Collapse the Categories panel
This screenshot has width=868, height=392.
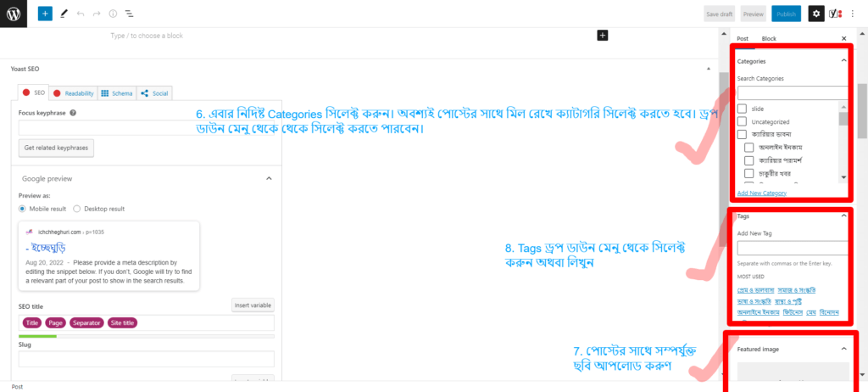coord(843,60)
